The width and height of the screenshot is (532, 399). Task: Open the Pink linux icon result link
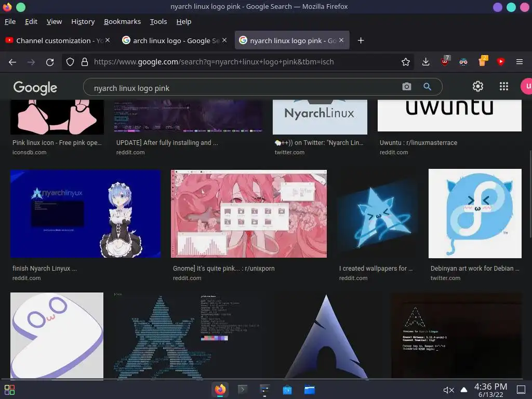[57, 143]
